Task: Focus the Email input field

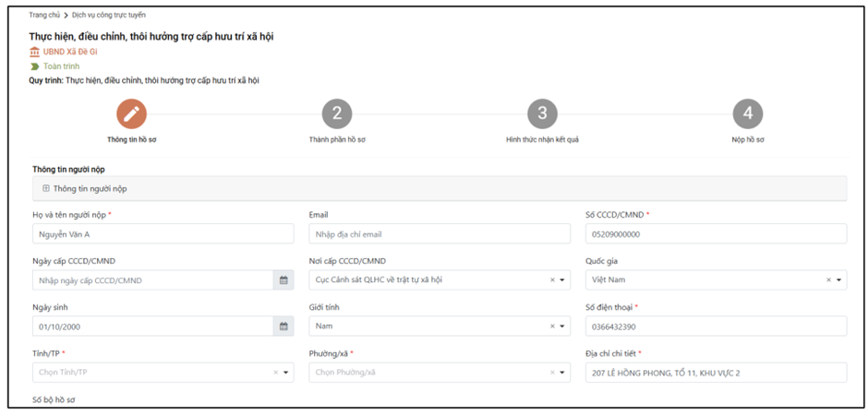Action: click(440, 234)
